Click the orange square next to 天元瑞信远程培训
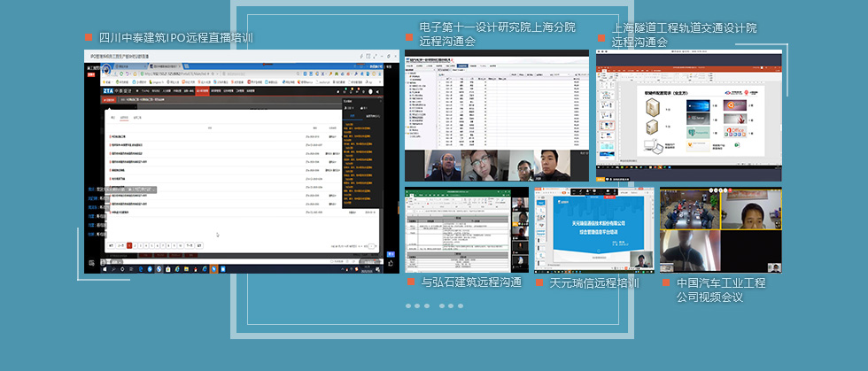The height and width of the screenshot is (371, 868). tap(539, 282)
